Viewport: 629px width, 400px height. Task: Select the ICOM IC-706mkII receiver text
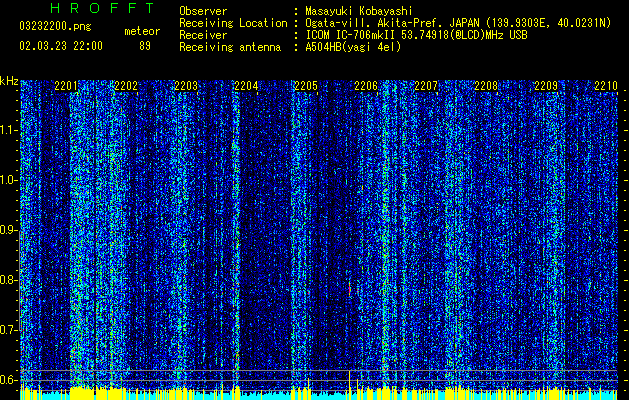(416, 35)
